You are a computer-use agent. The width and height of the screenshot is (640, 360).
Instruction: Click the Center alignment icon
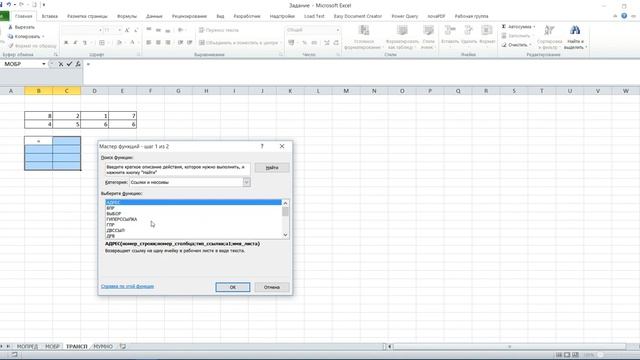[158, 42]
